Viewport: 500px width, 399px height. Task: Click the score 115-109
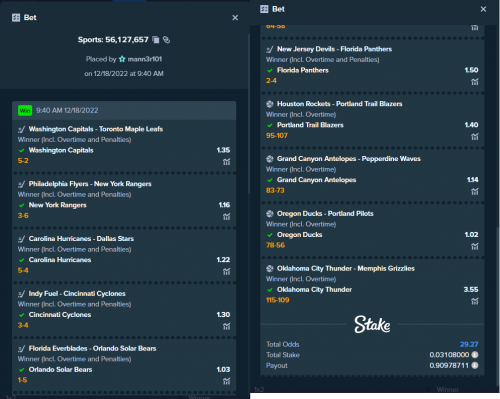point(278,300)
